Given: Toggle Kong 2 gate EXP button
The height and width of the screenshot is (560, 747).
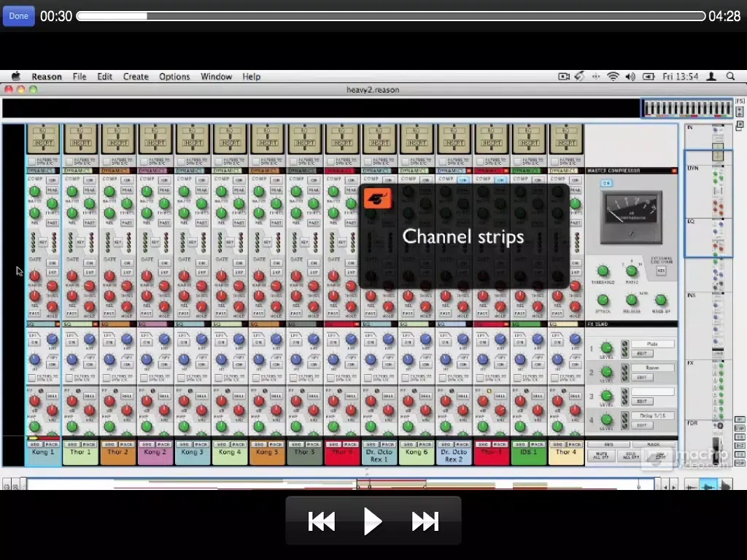Looking at the screenshot, I should pos(164,273).
